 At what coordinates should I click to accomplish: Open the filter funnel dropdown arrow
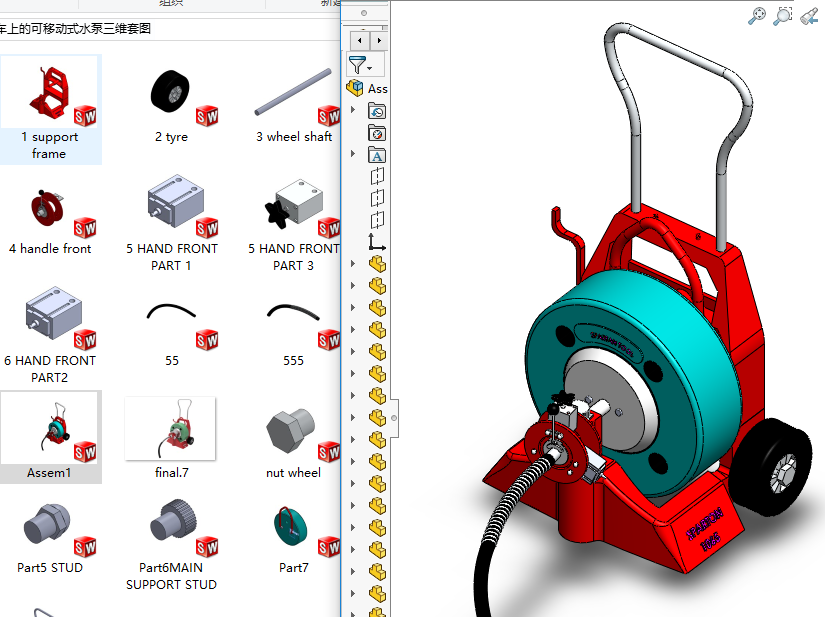pyautogui.click(x=370, y=68)
